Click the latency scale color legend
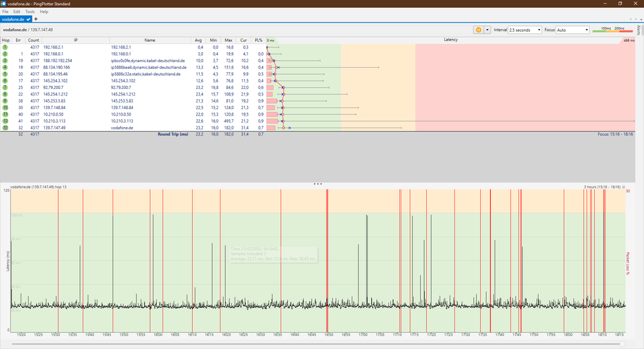644x349 pixels. tap(612, 30)
